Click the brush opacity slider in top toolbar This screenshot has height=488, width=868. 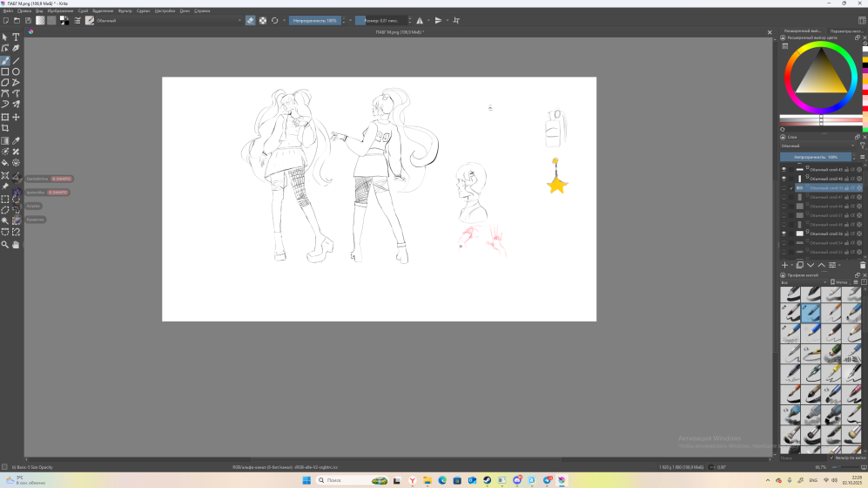(x=315, y=20)
